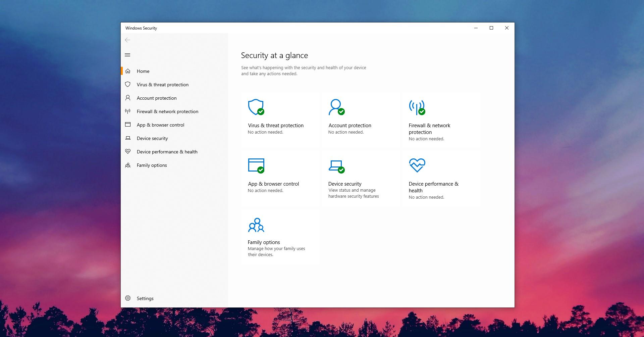
Task: Click the large Account protection person icon
Action: (x=336, y=107)
